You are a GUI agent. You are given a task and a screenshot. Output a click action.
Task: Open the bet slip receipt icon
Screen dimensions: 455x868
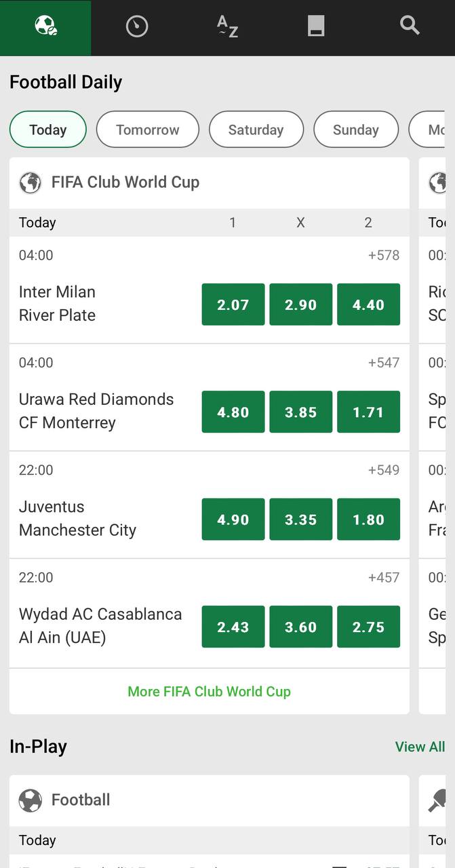click(x=316, y=26)
